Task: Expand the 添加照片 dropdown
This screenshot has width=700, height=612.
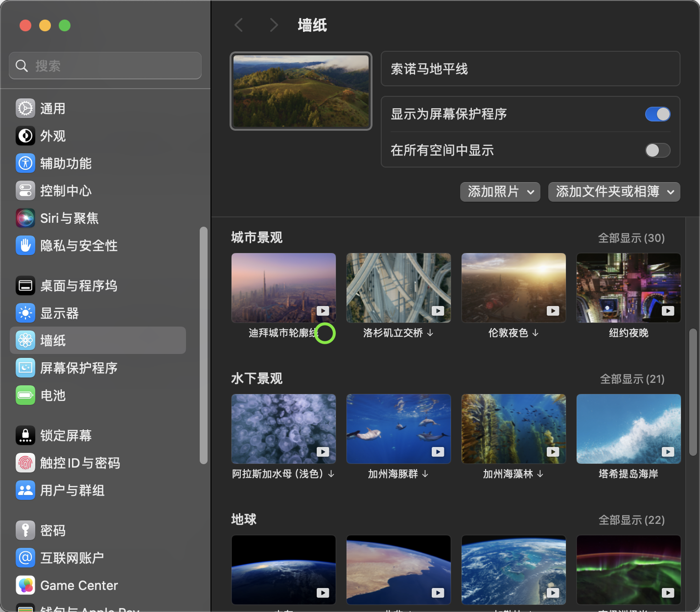Action: pos(500,192)
